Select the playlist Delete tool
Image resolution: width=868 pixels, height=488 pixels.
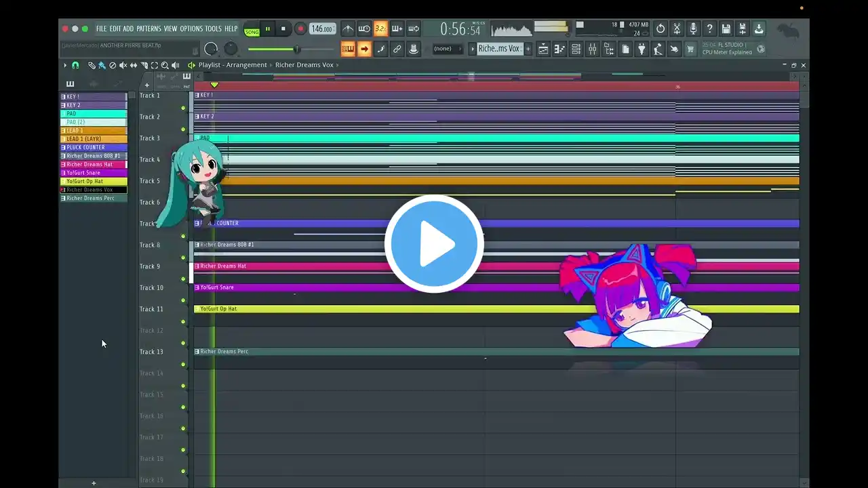[x=113, y=65]
